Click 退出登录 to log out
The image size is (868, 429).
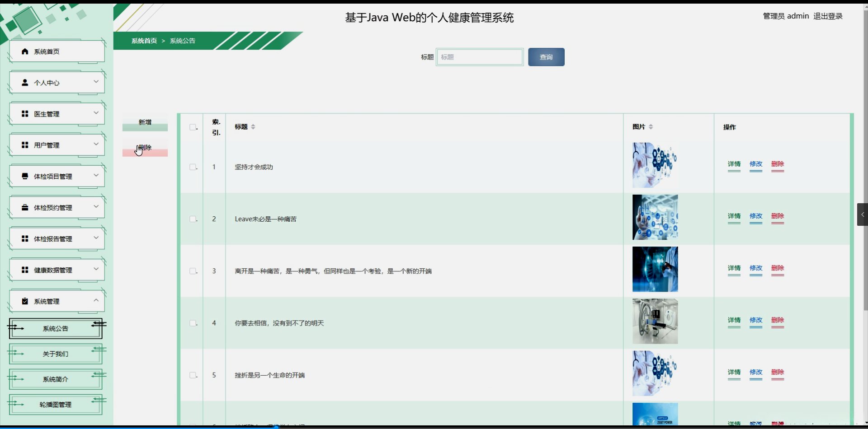coord(828,16)
